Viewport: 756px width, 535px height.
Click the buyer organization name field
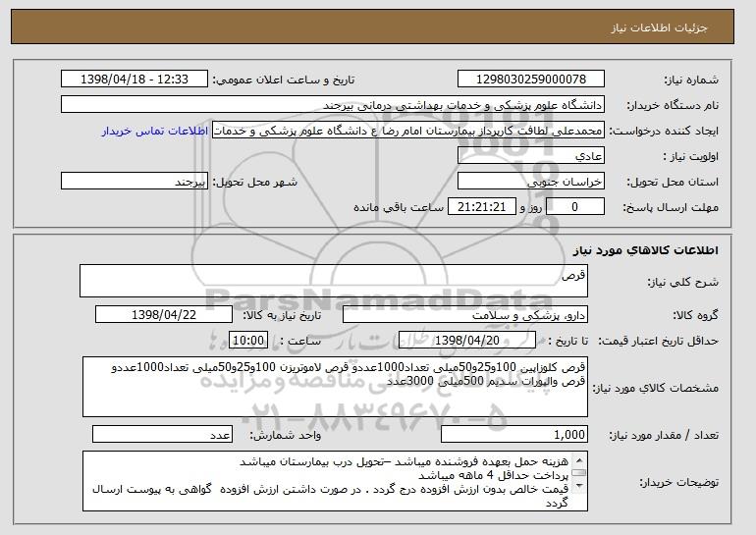[x=333, y=105]
